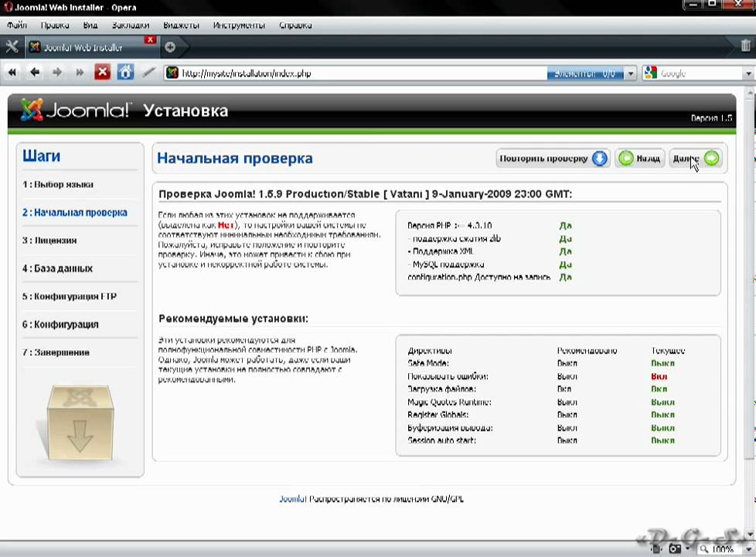
Task: Click the Joomla! logo in header
Action: [75, 110]
